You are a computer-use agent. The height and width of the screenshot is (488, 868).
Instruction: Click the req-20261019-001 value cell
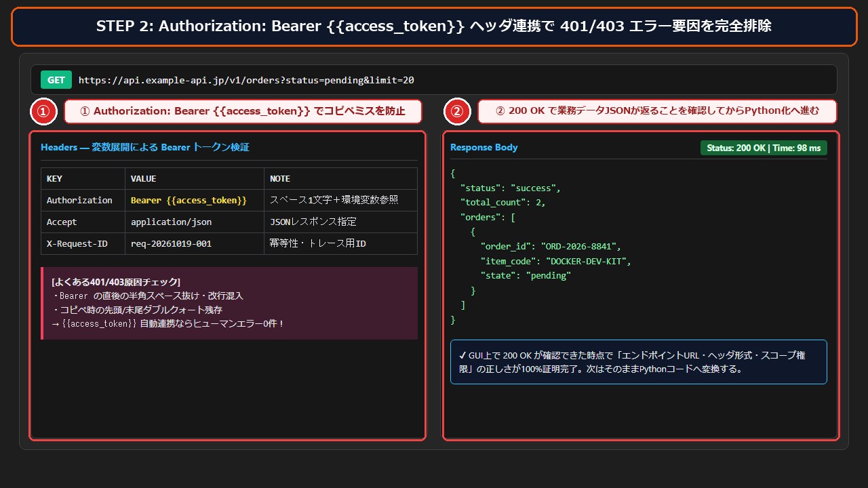point(195,244)
